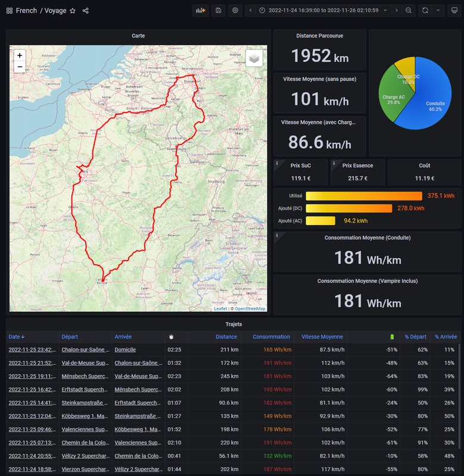Screen dimensions: 464x476
Task: Open Mënsbech Superc... departure link
Action: (85, 376)
